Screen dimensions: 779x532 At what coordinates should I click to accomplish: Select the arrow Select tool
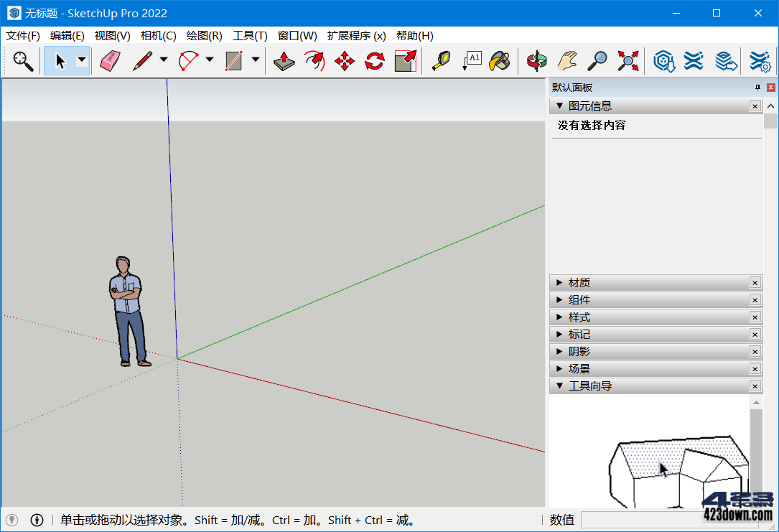[x=60, y=61]
